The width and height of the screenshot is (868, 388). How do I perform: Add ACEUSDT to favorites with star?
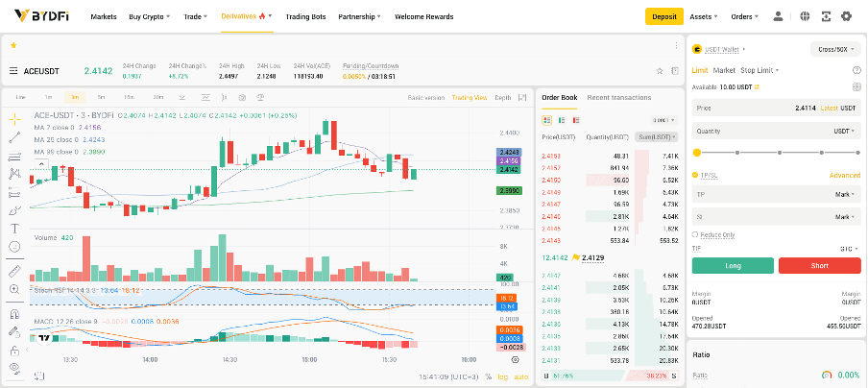[659, 71]
